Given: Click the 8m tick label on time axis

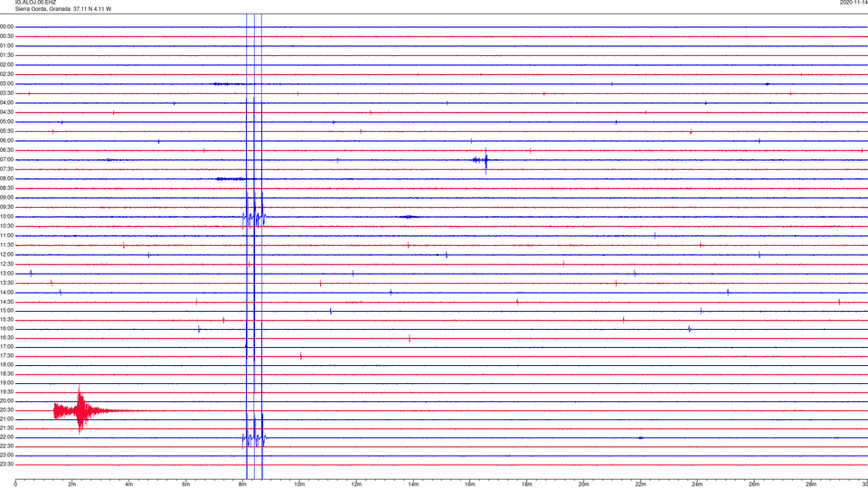Looking at the screenshot, I should [x=242, y=484].
